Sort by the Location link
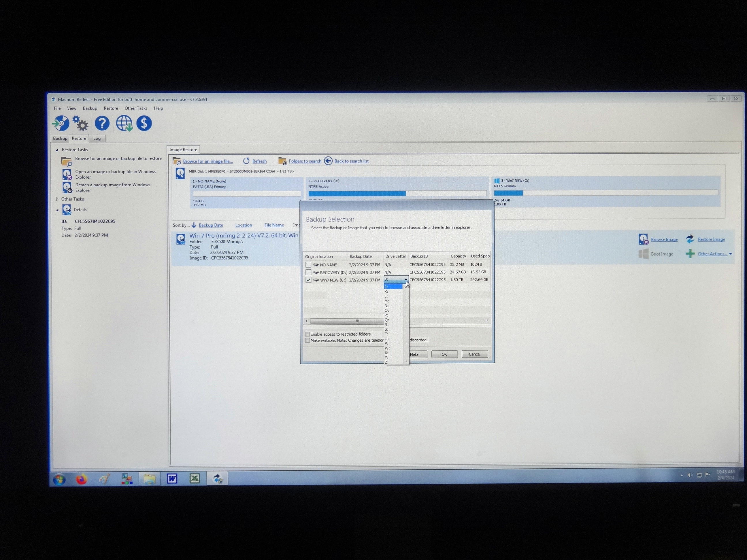The height and width of the screenshot is (560, 747). (244, 225)
